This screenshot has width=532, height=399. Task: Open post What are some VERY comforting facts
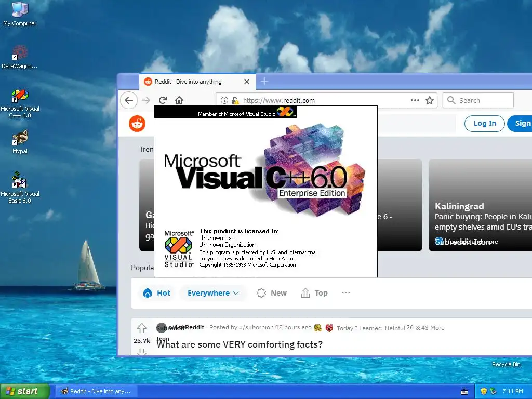click(x=240, y=344)
